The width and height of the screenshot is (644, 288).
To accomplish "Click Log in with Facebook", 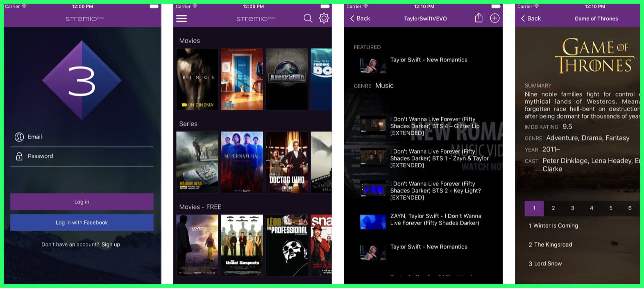I will click(x=82, y=222).
